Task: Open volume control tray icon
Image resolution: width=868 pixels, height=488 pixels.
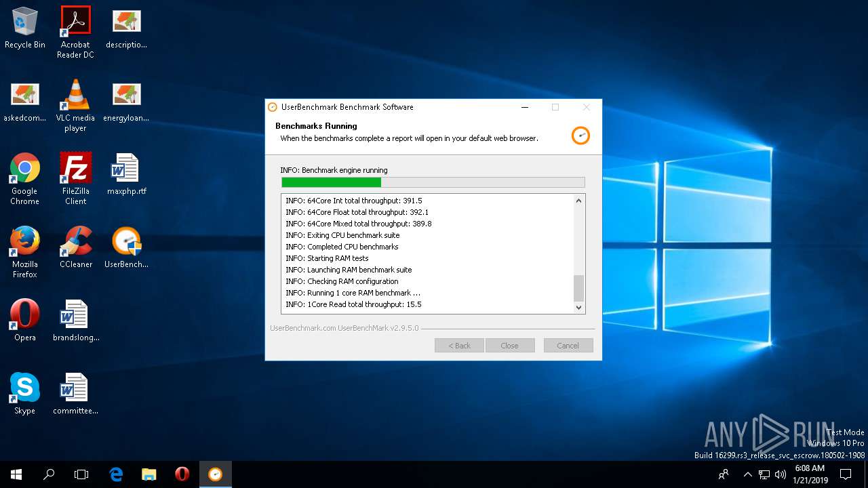Action: coord(781,474)
